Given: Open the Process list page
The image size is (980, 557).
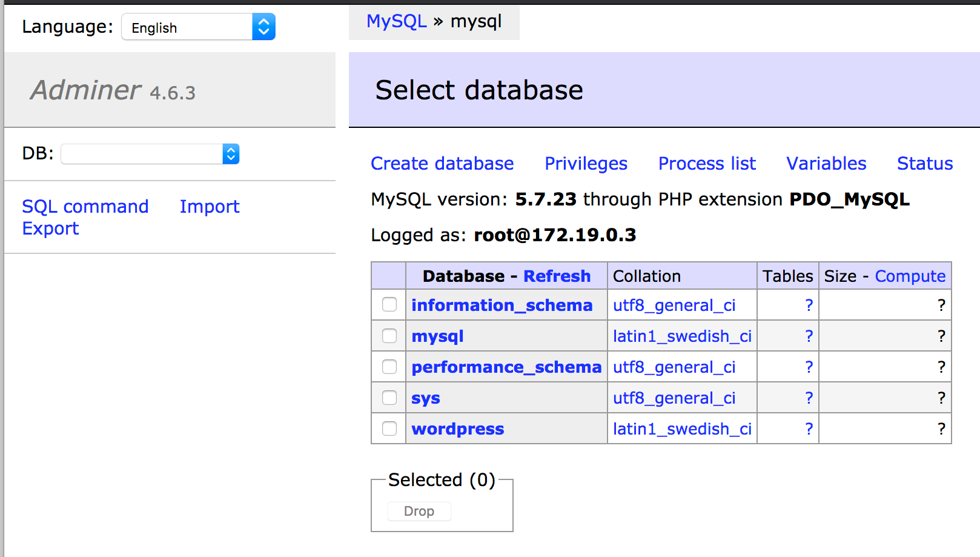Looking at the screenshot, I should coord(707,164).
